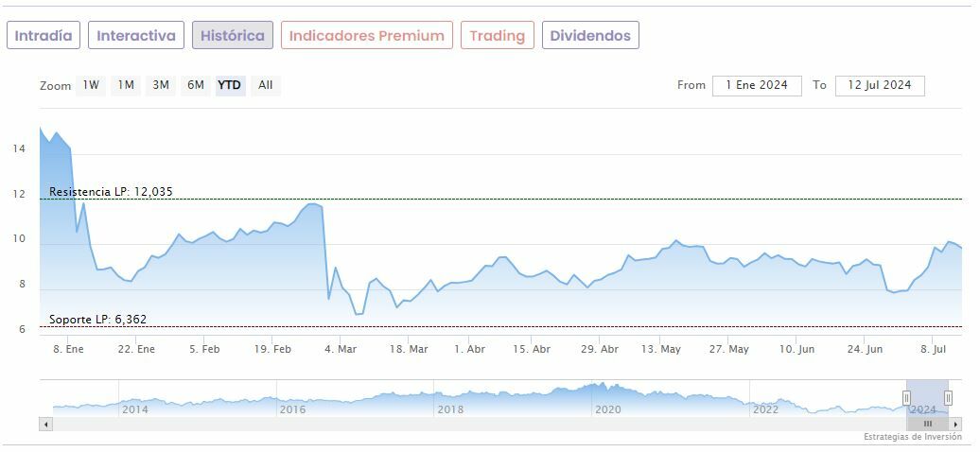Screen dimensions: 980x452
Task: Show the Dividendos tab
Action: click(590, 36)
